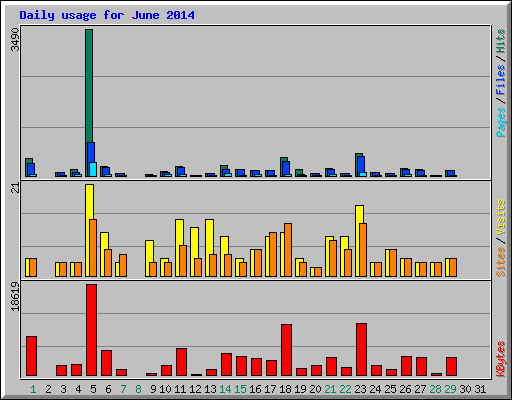Click the Visits legend label
Viewport: 512px width, 400px height.
click(500, 217)
